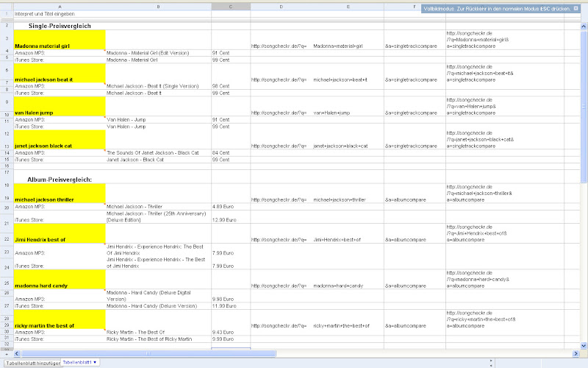Select yellow cell 'michael jackson thriller'
This screenshot has height=368, width=588.
coord(60,194)
